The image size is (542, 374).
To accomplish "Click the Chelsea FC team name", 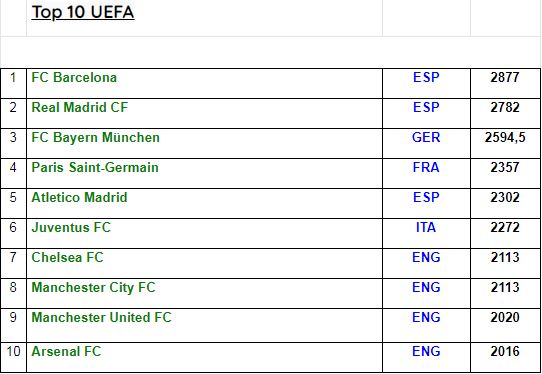I will pos(67,258).
